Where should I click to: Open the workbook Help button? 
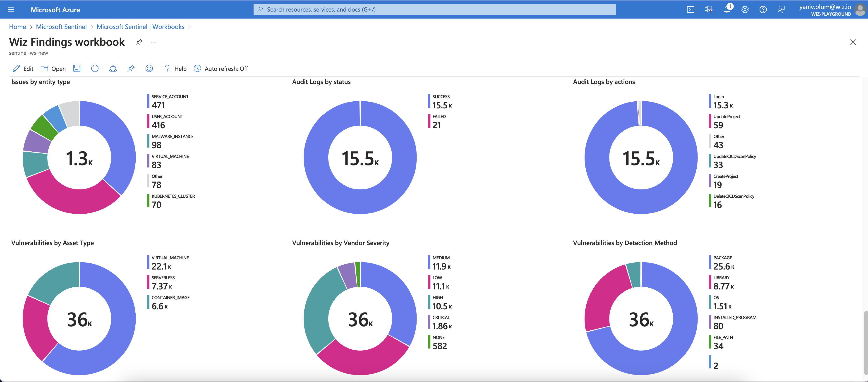(175, 69)
